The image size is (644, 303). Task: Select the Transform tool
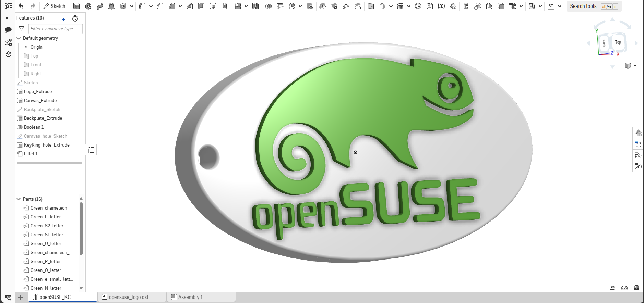pos(292,6)
